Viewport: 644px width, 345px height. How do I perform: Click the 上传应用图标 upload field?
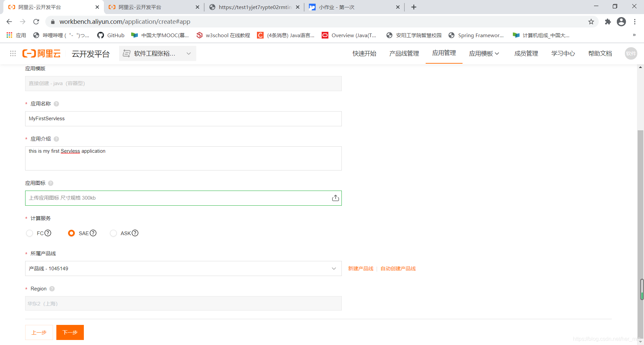point(183,198)
